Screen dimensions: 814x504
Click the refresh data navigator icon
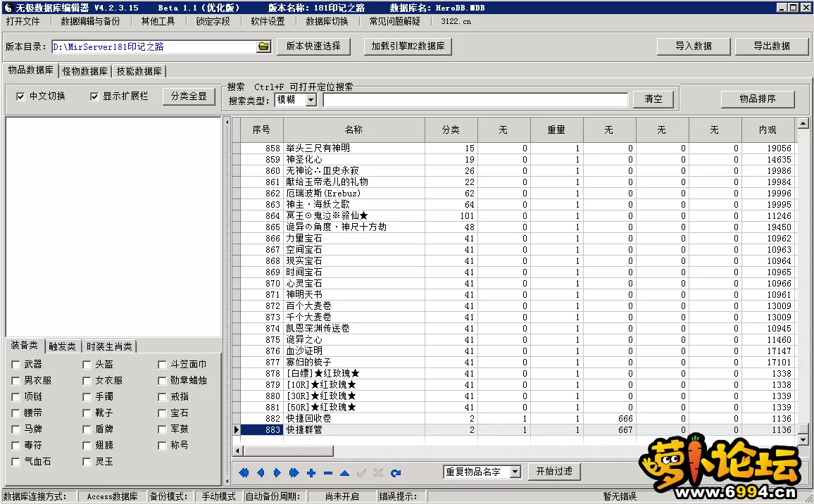click(x=396, y=473)
